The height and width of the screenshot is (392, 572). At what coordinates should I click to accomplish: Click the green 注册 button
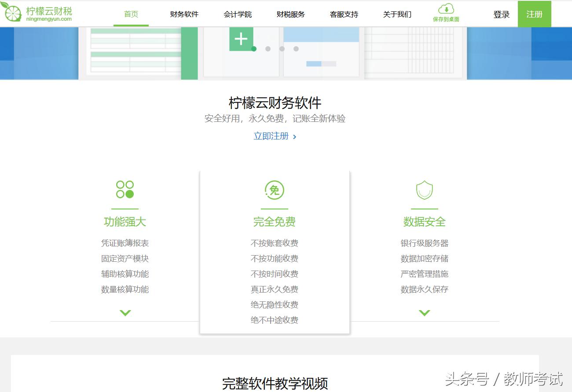[x=535, y=14]
